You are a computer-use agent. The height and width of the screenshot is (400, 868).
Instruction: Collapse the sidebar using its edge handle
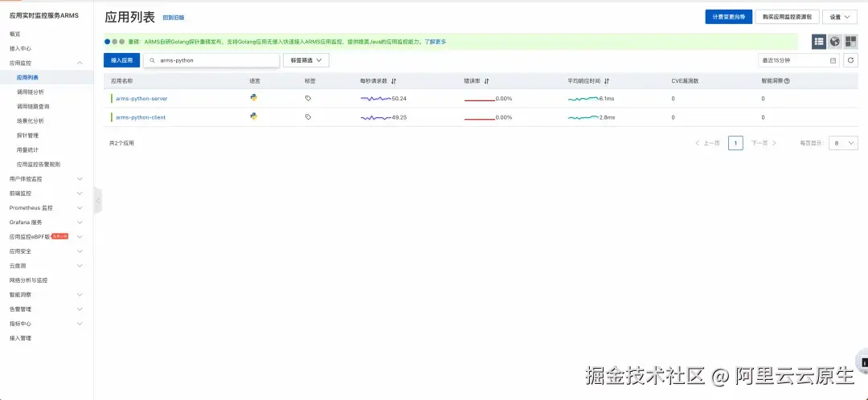click(x=98, y=200)
